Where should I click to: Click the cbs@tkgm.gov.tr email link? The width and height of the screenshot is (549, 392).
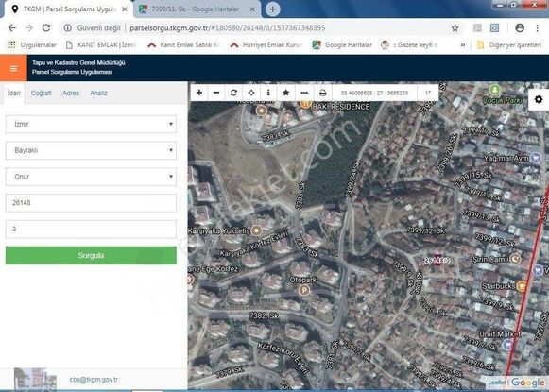(94, 380)
